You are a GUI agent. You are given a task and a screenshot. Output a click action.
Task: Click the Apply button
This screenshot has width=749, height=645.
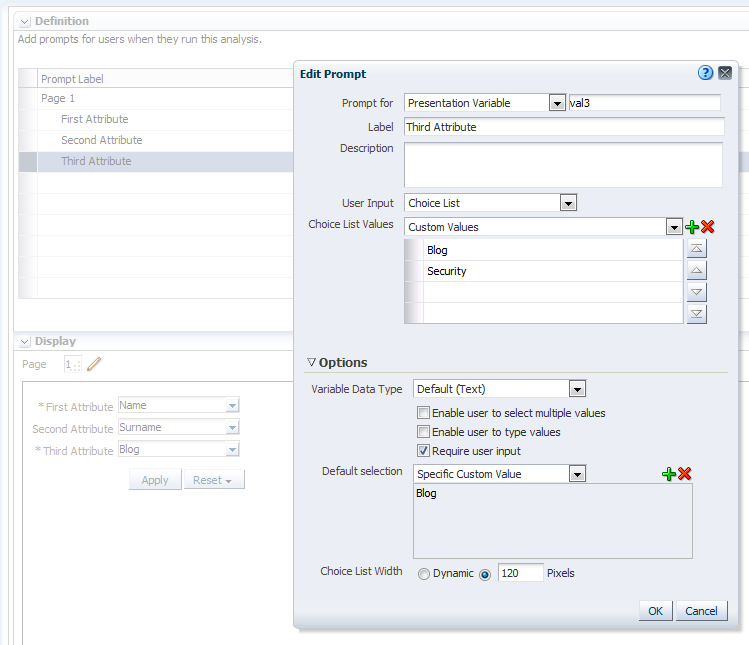click(155, 480)
